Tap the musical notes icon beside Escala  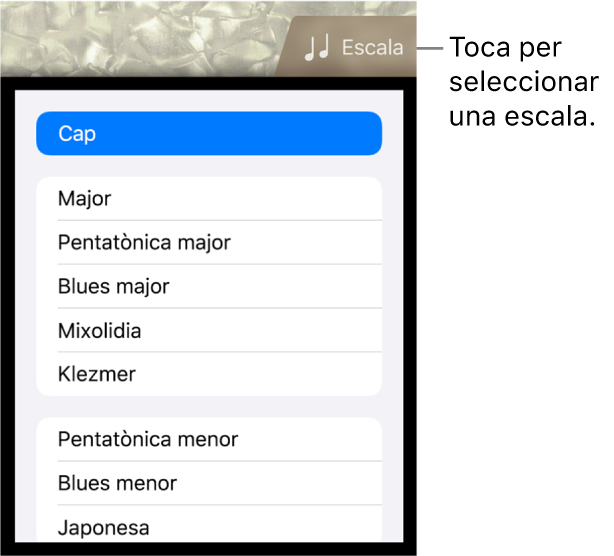[317, 48]
